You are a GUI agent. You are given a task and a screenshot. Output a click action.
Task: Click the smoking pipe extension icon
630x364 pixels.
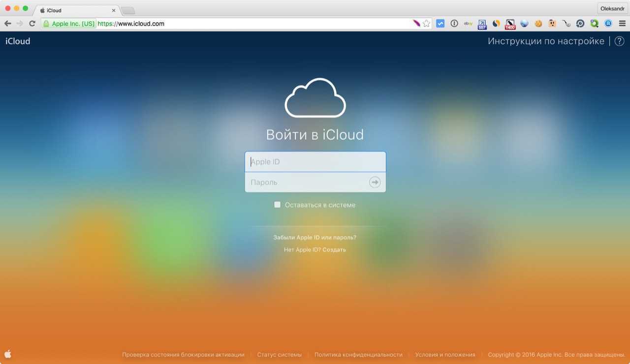(x=567, y=24)
